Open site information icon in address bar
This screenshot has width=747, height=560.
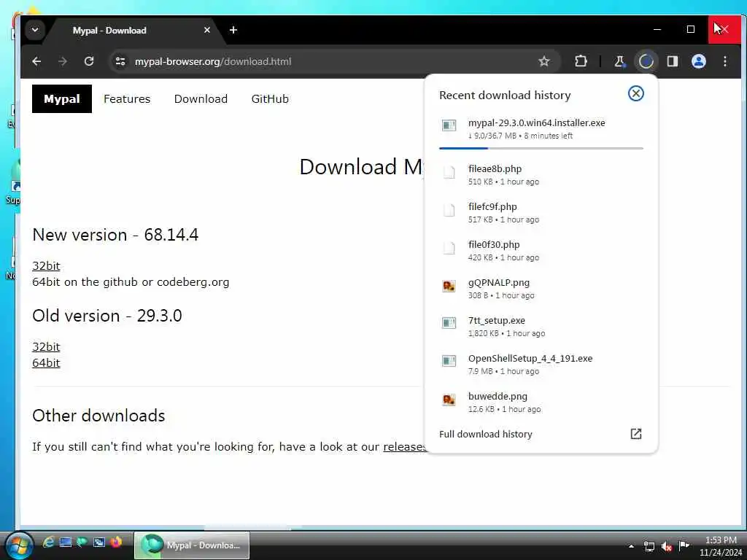point(120,61)
